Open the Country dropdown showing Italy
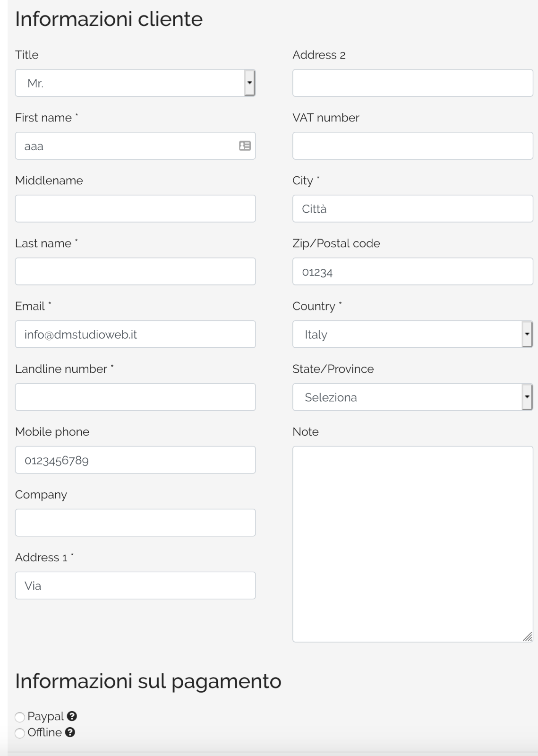Image resolution: width=538 pixels, height=756 pixels. [412, 335]
